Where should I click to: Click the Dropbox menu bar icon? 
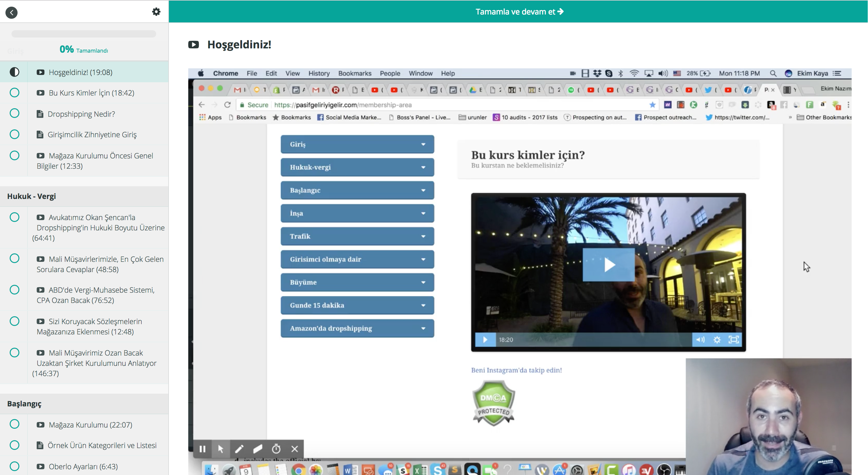tap(597, 73)
